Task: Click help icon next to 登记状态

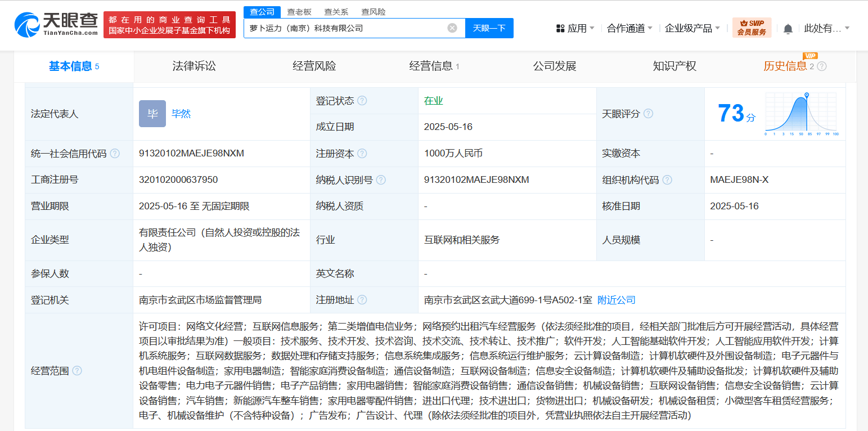Action: pyautogui.click(x=362, y=101)
